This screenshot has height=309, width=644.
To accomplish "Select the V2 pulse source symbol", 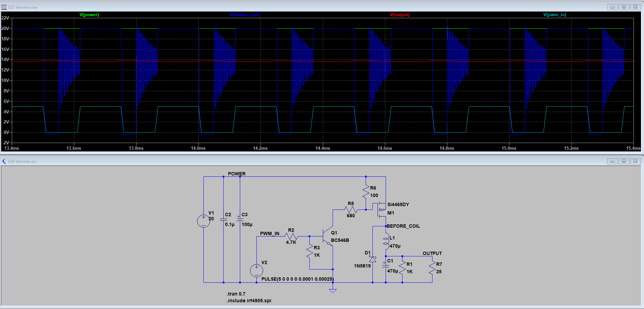I will [256, 271].
